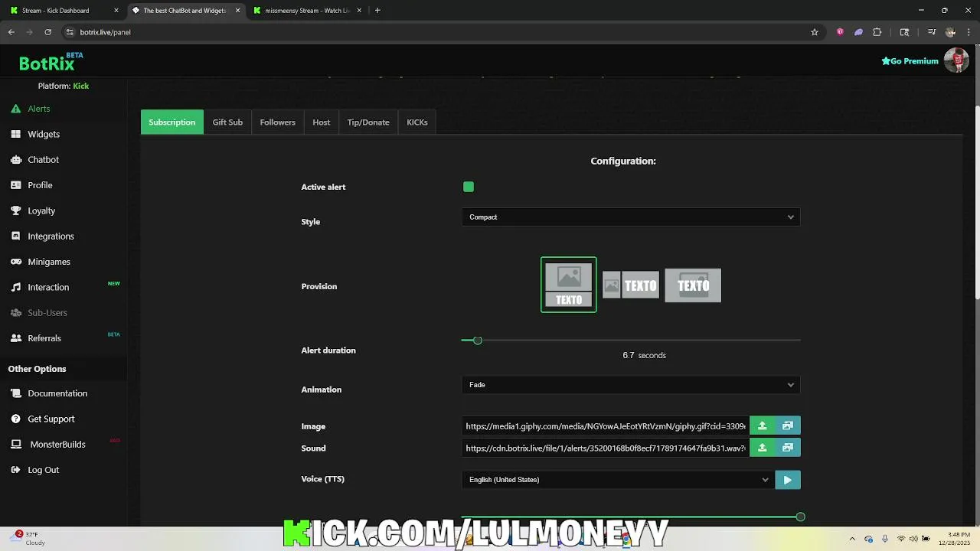Viewport: 980px width, 551px height.
Task: Reload the page
Action: click(x=47, y=32)
